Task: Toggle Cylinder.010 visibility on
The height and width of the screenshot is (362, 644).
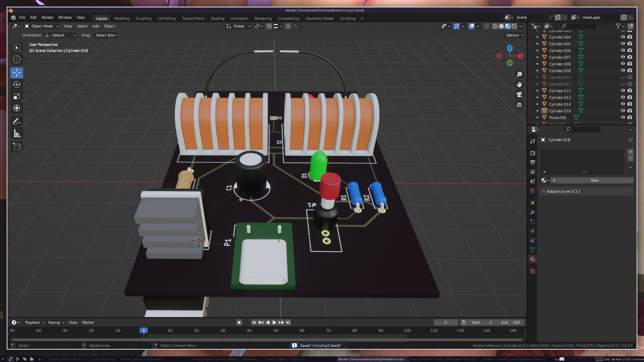Action: [623, 77]
